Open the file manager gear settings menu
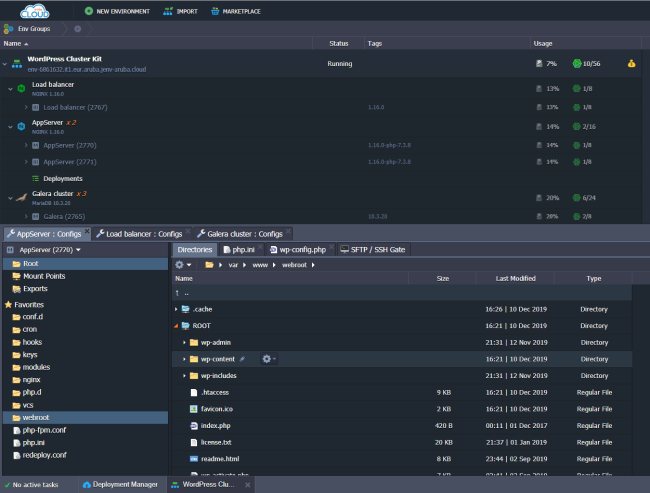650x493 pixels. [x=181, y=264]
